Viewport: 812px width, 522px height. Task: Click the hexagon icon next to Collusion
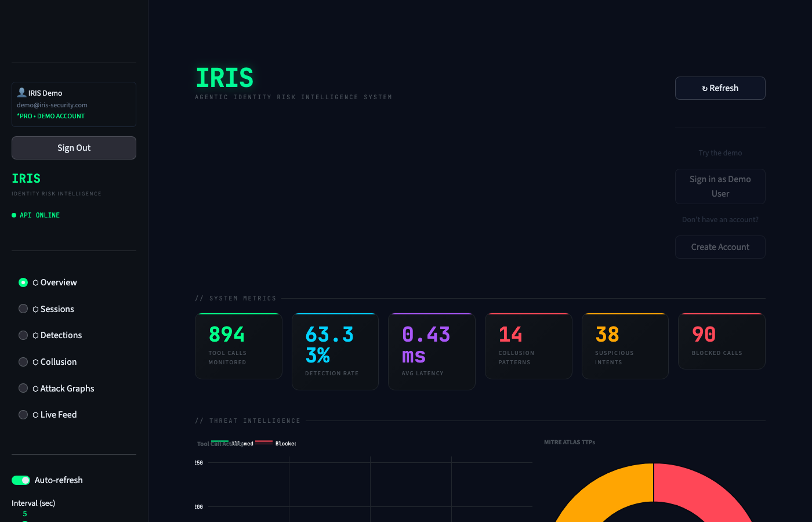click(x=35, y=362)
